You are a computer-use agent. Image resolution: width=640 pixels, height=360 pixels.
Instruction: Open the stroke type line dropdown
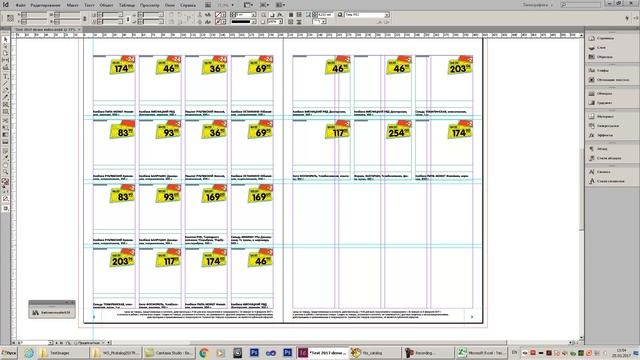pyautogui.click(x=253, y=22)
